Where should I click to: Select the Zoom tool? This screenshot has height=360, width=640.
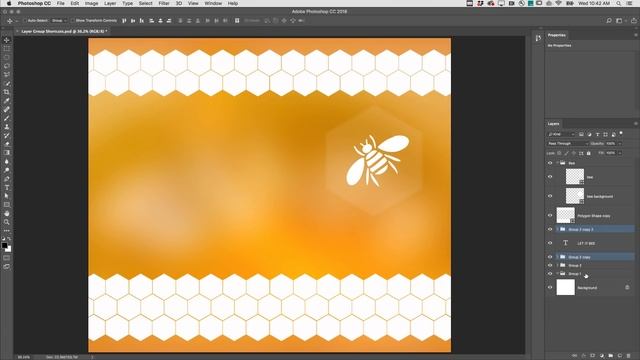coord(7,222)
